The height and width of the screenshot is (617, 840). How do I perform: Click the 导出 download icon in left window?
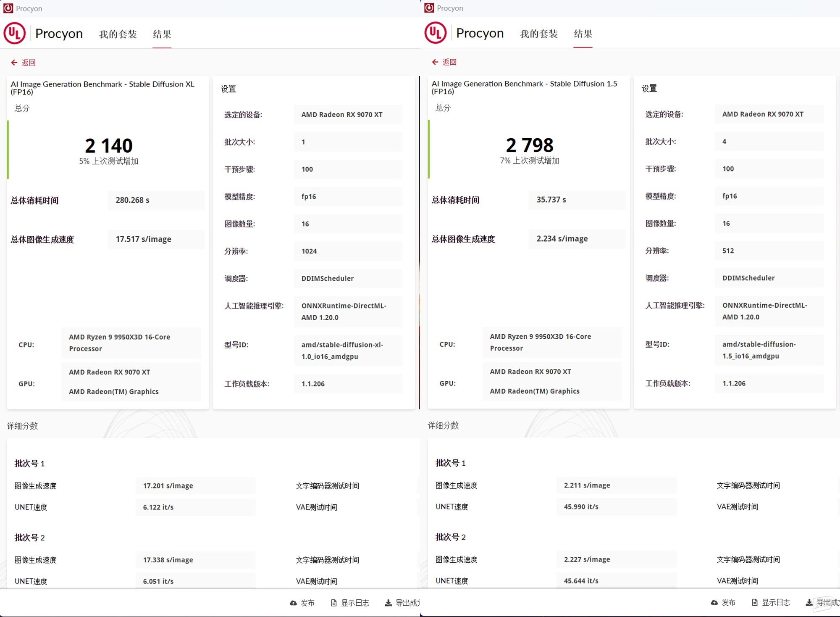coord(388,603)
